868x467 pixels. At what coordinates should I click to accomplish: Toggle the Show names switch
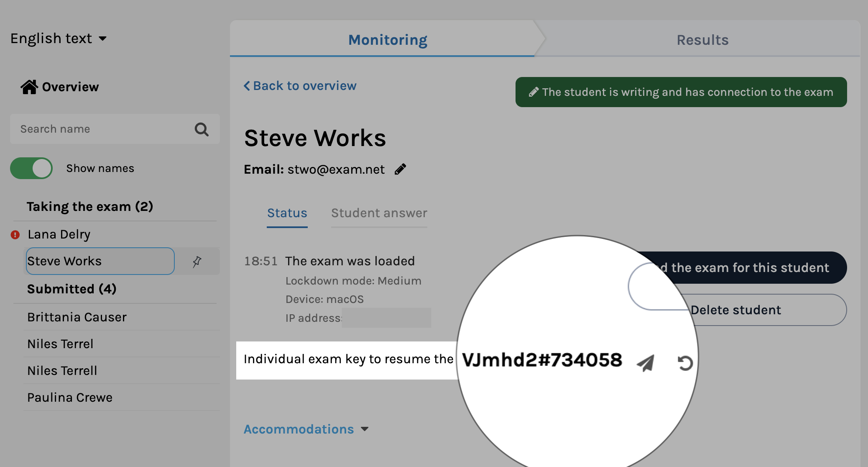(31, 168)
